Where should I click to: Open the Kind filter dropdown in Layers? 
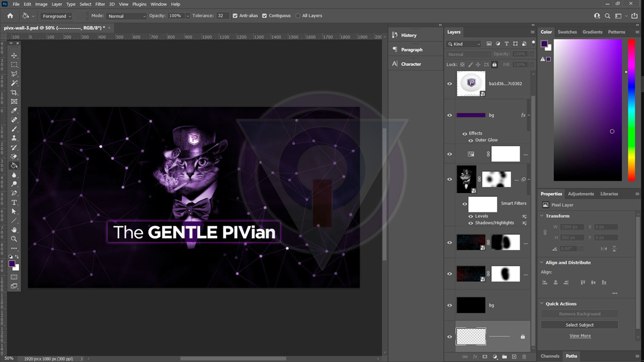coord(464,44)
